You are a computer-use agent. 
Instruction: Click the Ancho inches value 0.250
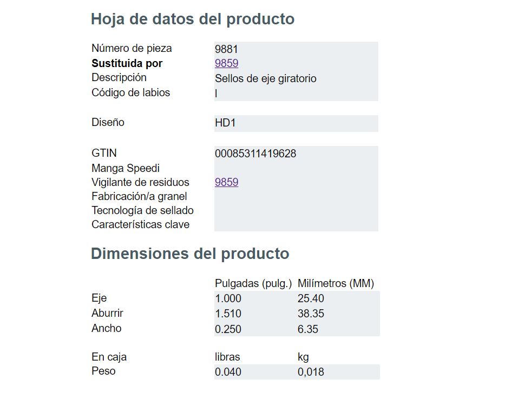coord(228,329)
